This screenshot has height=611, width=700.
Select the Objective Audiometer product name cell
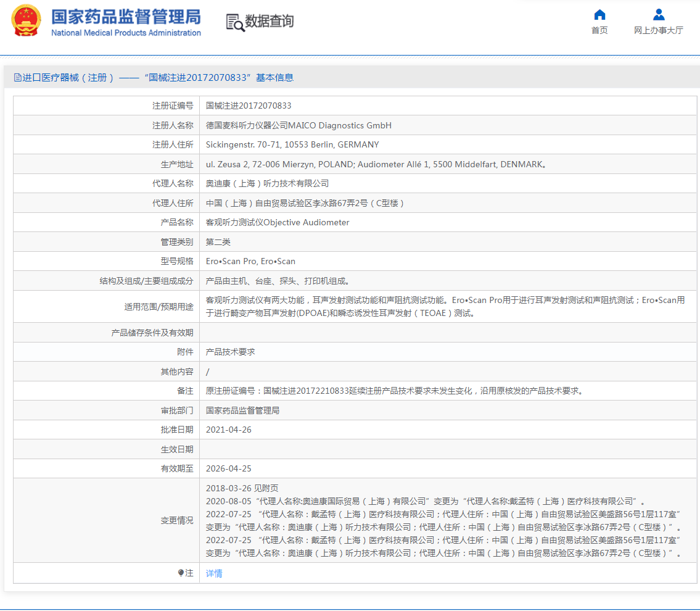click(x=278, y=222)
